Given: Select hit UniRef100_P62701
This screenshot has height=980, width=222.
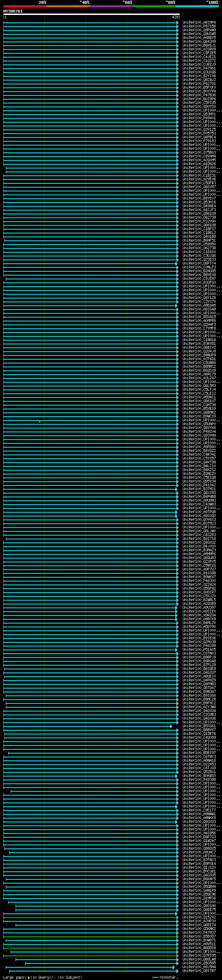Looking at the screenshot, I should click(199, 84).
